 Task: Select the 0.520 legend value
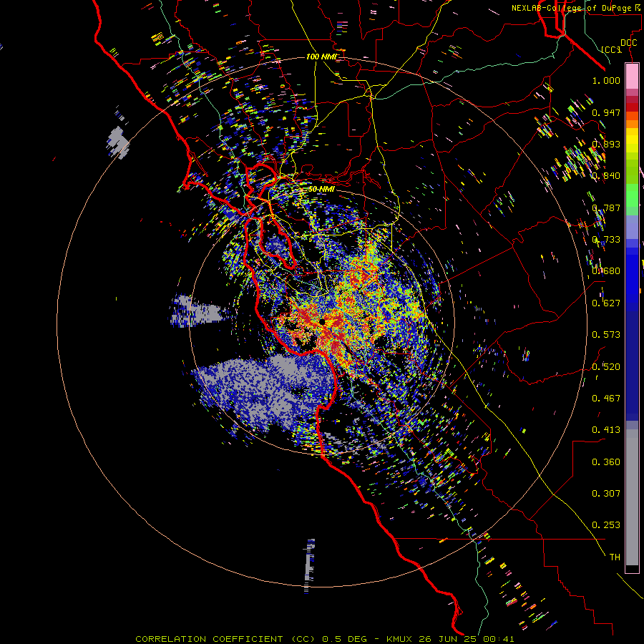pyautogui.click(x=606, y=367)
